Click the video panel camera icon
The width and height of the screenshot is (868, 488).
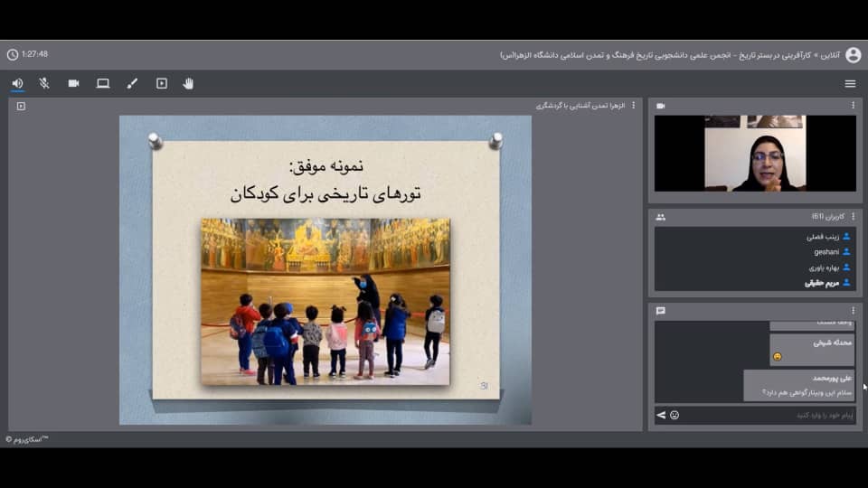pyautogui.click(x=660, y=106)
